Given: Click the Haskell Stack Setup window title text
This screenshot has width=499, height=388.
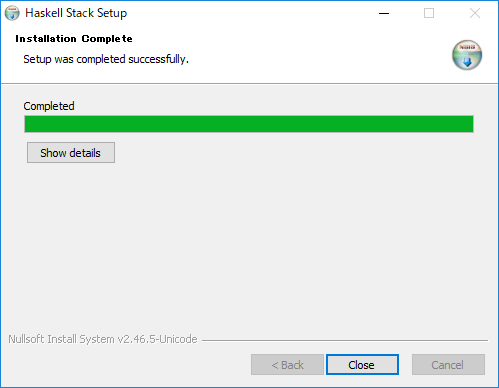Looking at the screenshot, I should 76,13.
